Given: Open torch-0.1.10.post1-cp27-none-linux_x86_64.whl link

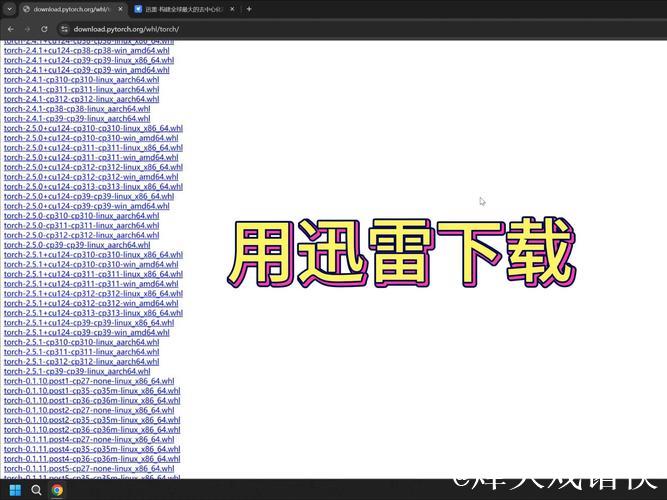Looking at the screenshot, I should coord(89,381).
